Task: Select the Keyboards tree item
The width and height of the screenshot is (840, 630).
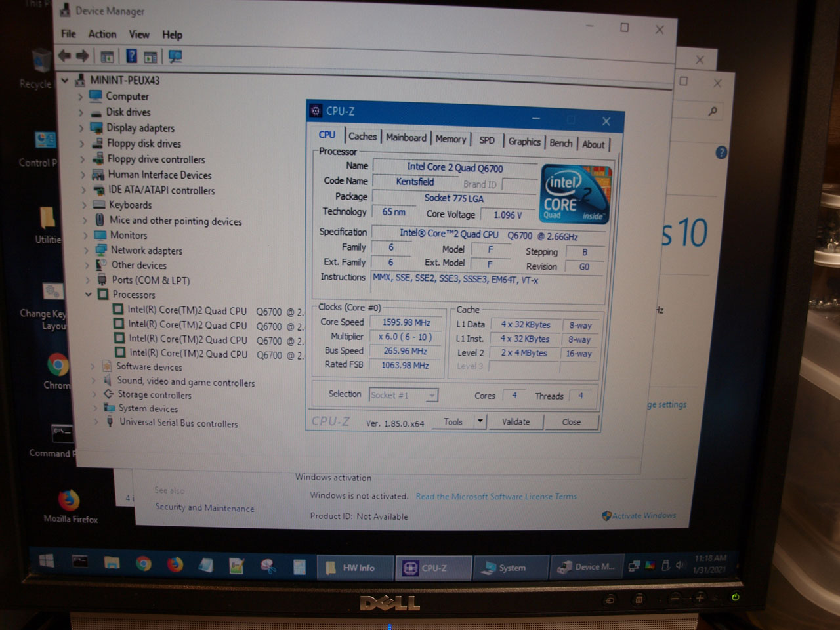Action: (130, 205)
